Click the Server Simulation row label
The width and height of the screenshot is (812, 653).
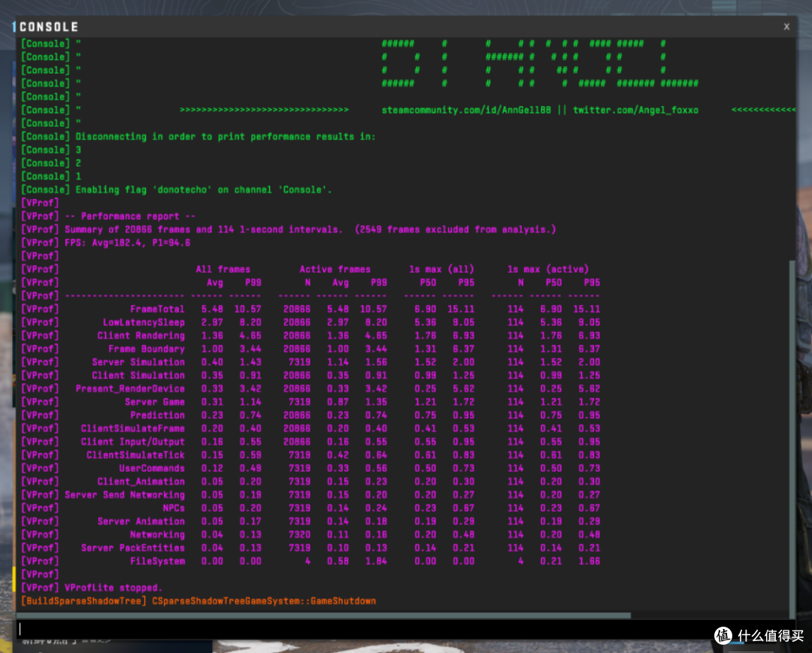(138, 362)
